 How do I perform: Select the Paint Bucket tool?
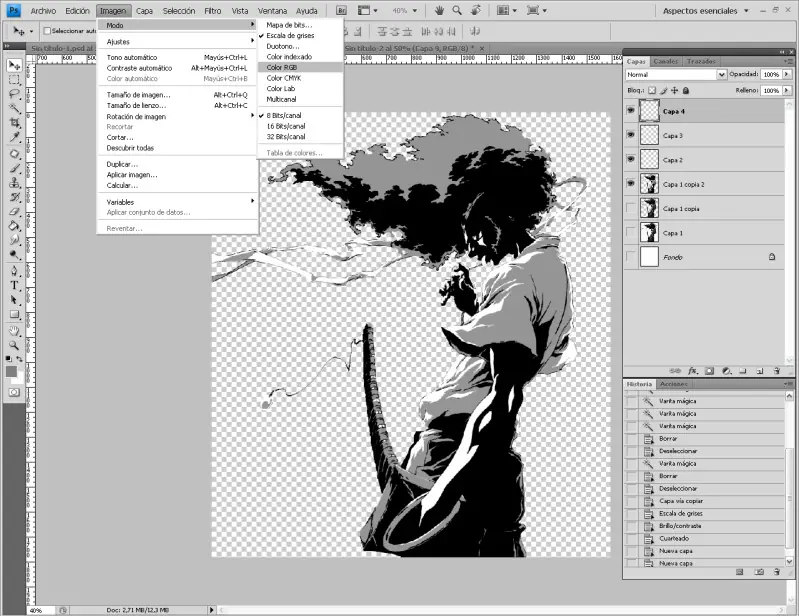14,226
